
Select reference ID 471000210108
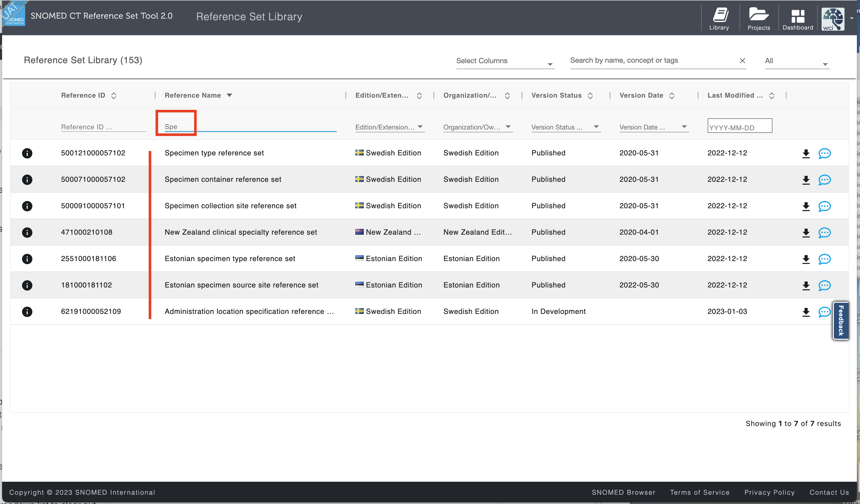86,232
